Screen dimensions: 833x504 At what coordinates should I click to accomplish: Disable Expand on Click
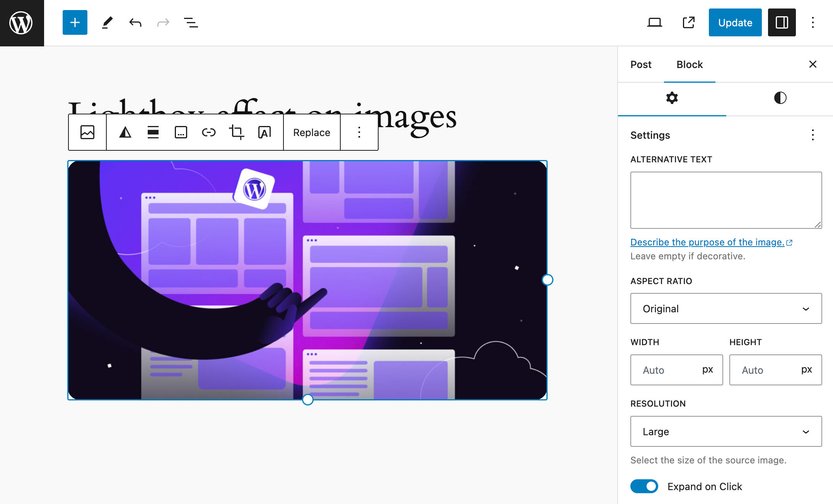[x=644, y=486]
